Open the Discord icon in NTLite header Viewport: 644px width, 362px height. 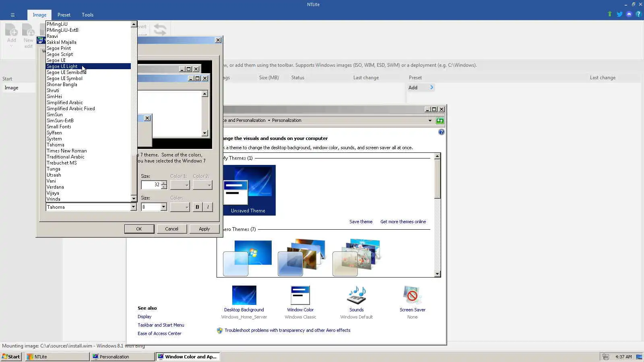pyautogui.click(x=629, y=14)
